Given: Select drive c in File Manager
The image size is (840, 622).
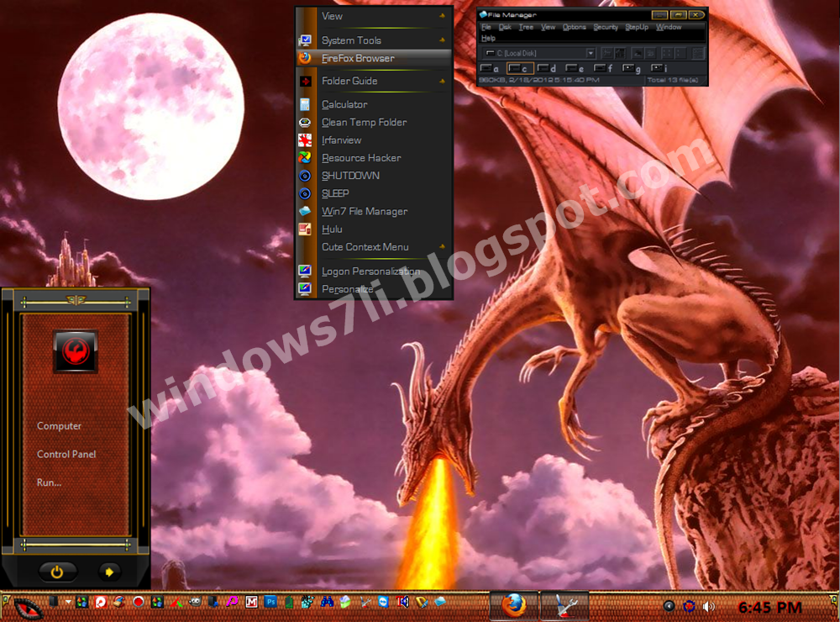Looking at the screenshot, I should [x=519, y=68].
